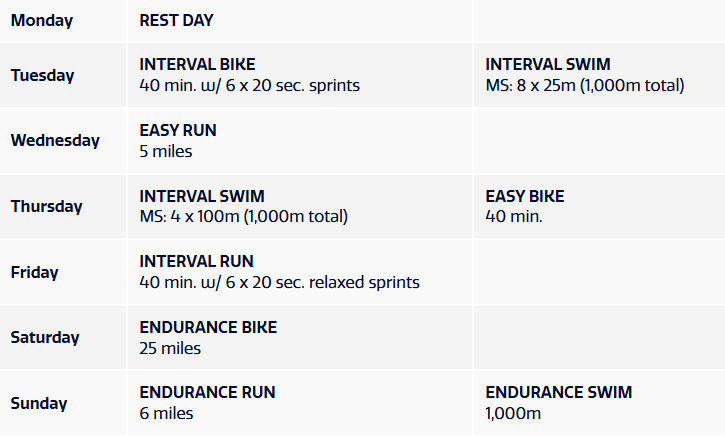Click the '40 min. w/ 6 x 20 sec. sprints' text
Screen dimensions: 725x436
click(x=250, y=86)
